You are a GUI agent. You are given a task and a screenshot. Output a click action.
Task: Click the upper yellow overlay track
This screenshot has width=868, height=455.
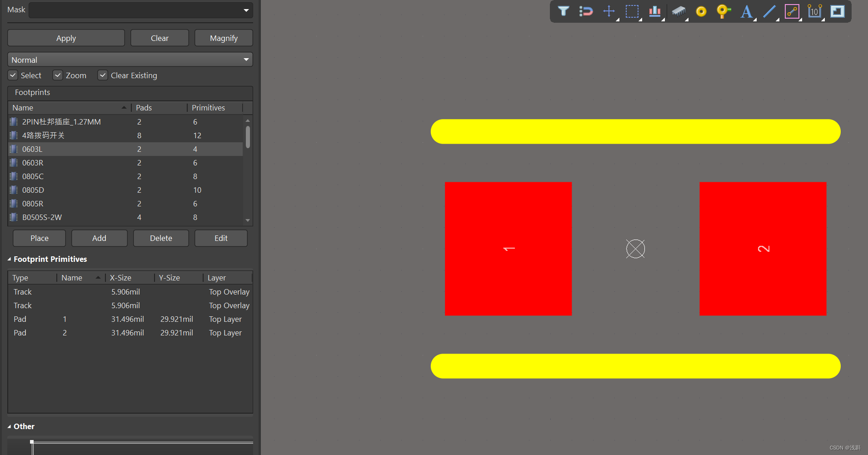[635, 131]
